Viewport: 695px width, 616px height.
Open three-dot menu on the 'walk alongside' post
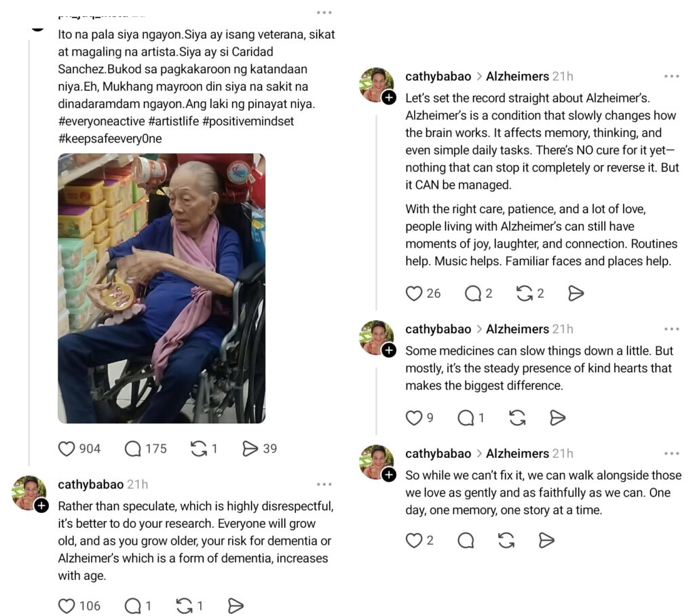pyautogui.click(x=671, y=453)
